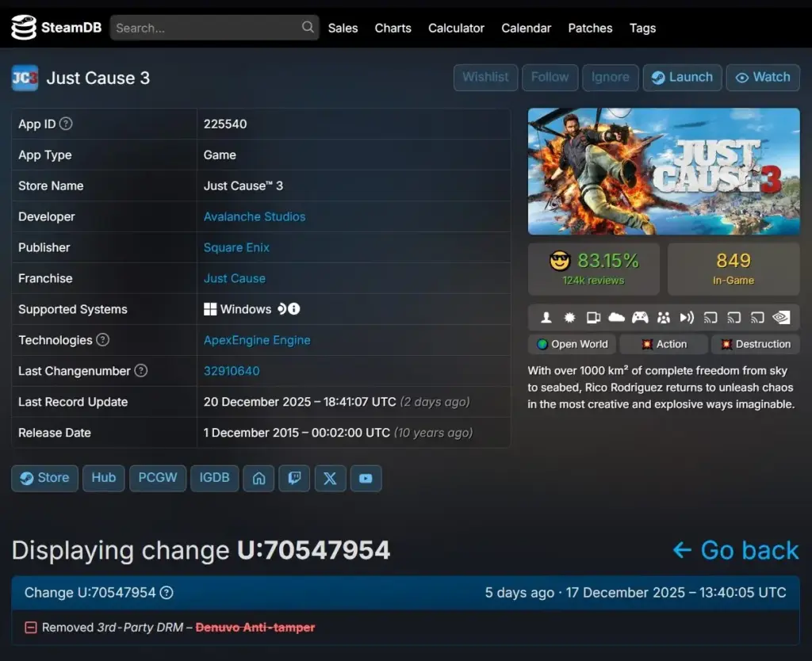Click the Go back link

(735, 550)
